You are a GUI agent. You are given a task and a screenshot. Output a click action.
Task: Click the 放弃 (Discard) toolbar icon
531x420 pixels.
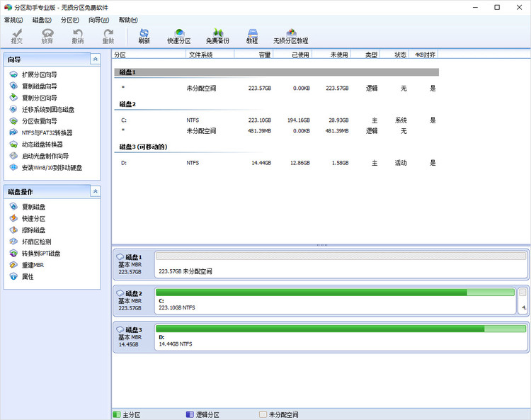point(47,36)
